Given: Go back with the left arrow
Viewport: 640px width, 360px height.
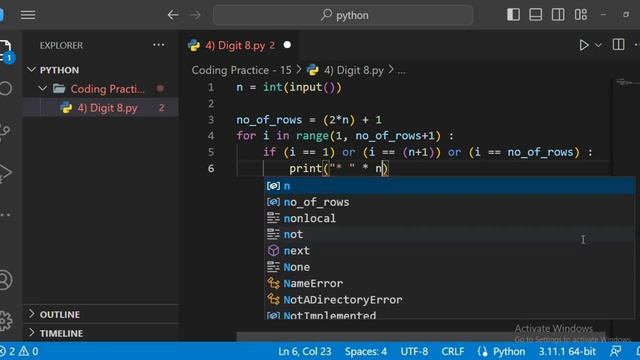Looking at the screenshot, I should pos(173,15).
